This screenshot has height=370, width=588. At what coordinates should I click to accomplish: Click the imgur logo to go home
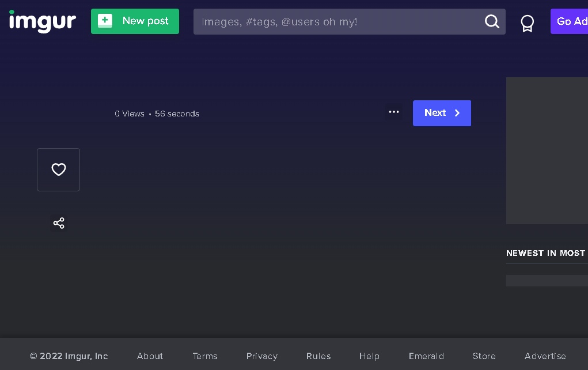tap(43, 21)
